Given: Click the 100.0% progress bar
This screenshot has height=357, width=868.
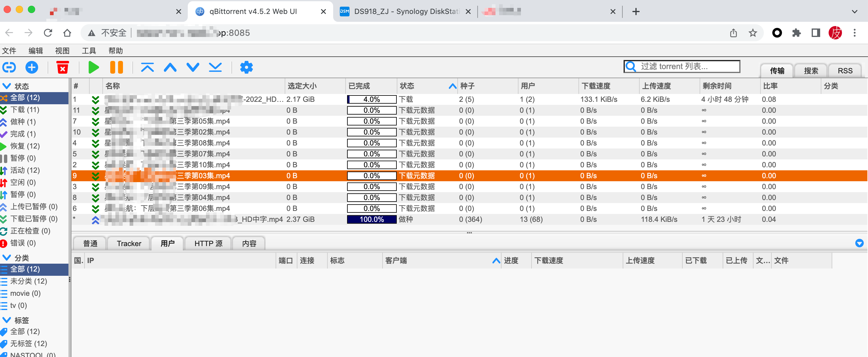Looking at the screenshot, I should click(x=371, y=219).
